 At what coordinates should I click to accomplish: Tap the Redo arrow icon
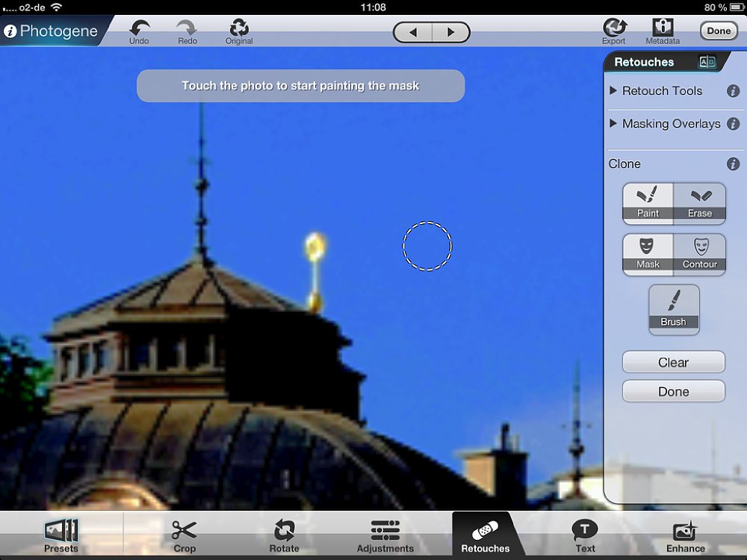pyautogui.click(x=187, y=28)
